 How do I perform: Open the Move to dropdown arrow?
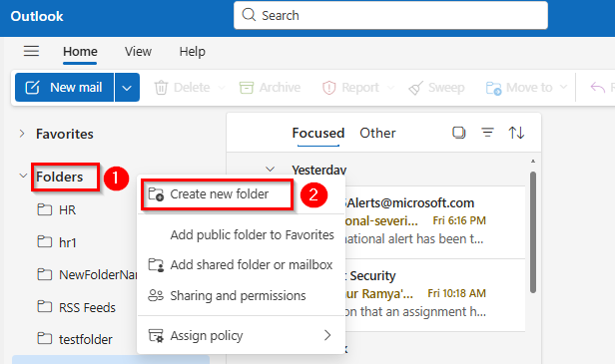[x=564, y=87]
